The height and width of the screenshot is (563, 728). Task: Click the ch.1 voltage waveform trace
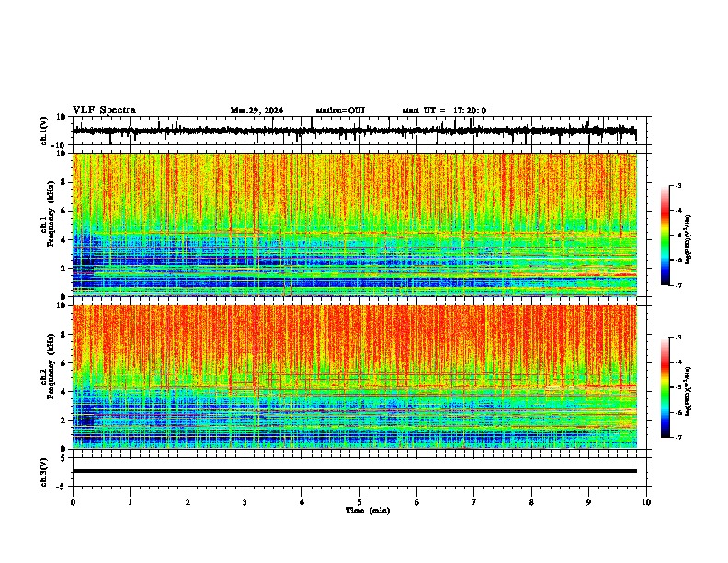click(354, 131)
